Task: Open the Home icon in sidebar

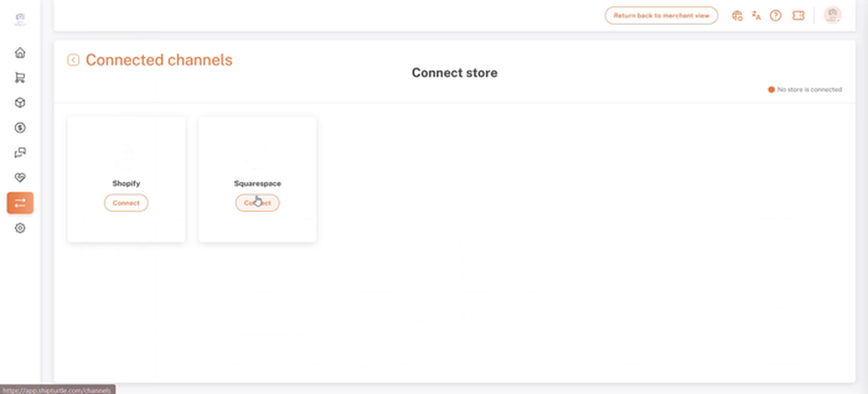Action: point(20,53)
